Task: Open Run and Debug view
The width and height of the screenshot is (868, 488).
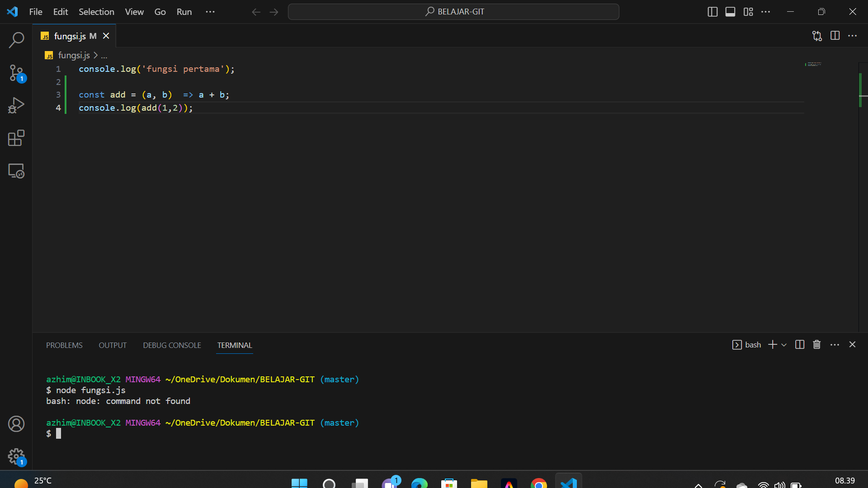Action: [16, 105]
